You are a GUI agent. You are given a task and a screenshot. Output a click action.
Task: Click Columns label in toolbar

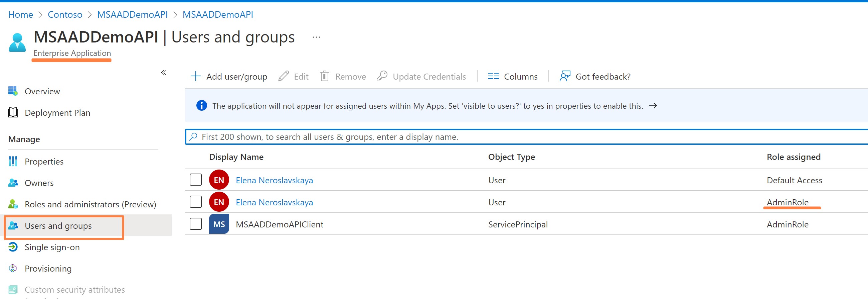[x=521, y=77]
